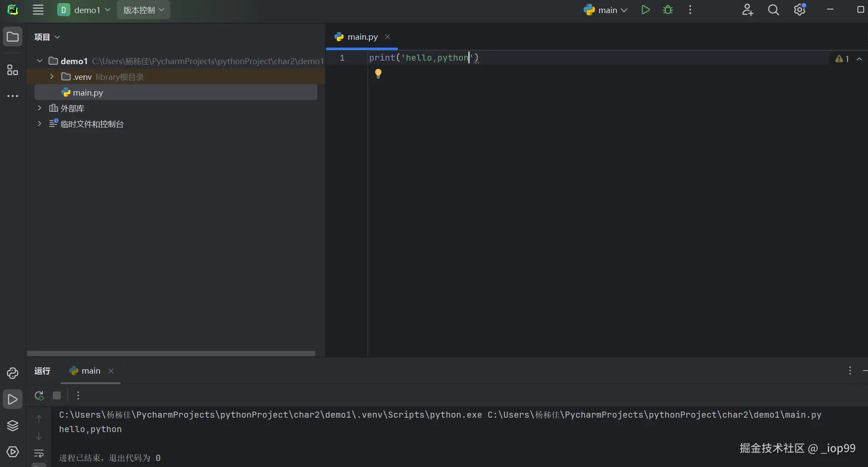868x467 pixels.
Task: Open the demo1 project switcher dropdown
Action: [x=84, y=10]
